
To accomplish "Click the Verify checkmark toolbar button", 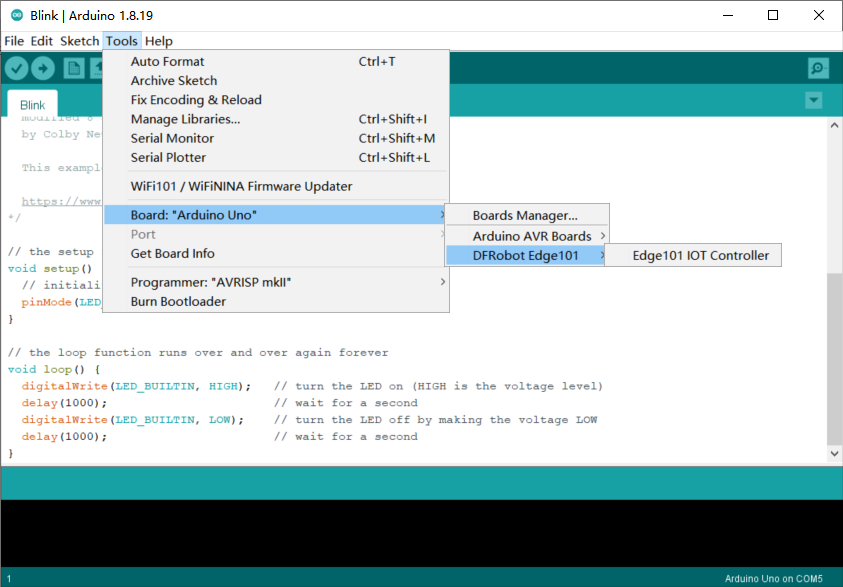I will click(17, 68).
